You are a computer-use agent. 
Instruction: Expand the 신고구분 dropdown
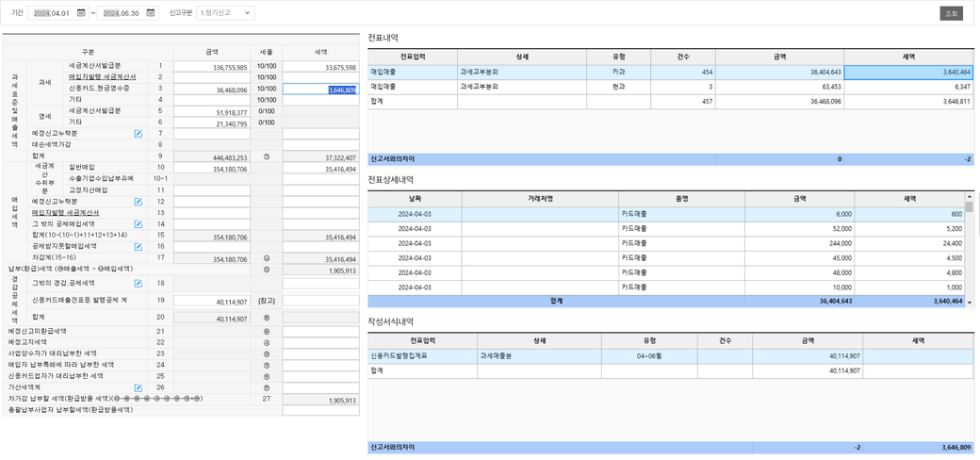[x=224, y=13]
